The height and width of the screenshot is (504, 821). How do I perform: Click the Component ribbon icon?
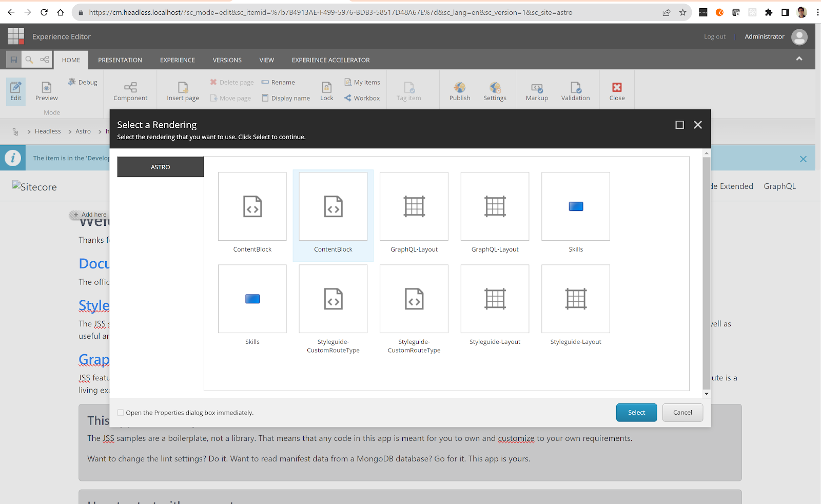(x=130, y=91)
